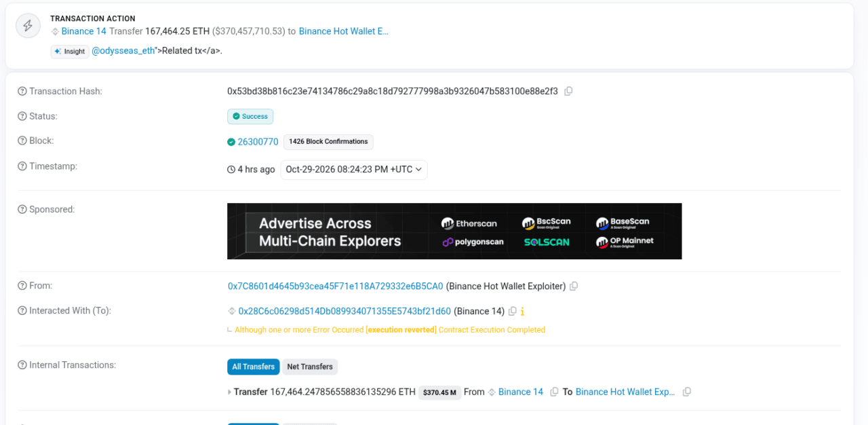Expand the internal Transfer row arrow
This screenshot has width=868, height=425.
pyautogui.click(x=229, y=392)
